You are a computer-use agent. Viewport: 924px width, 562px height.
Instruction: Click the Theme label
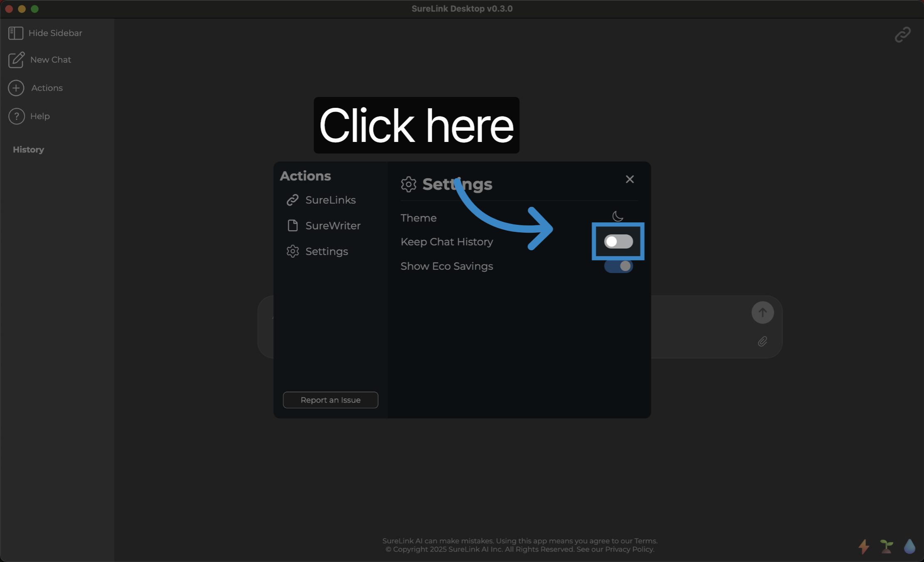click(x=418, y=218)
